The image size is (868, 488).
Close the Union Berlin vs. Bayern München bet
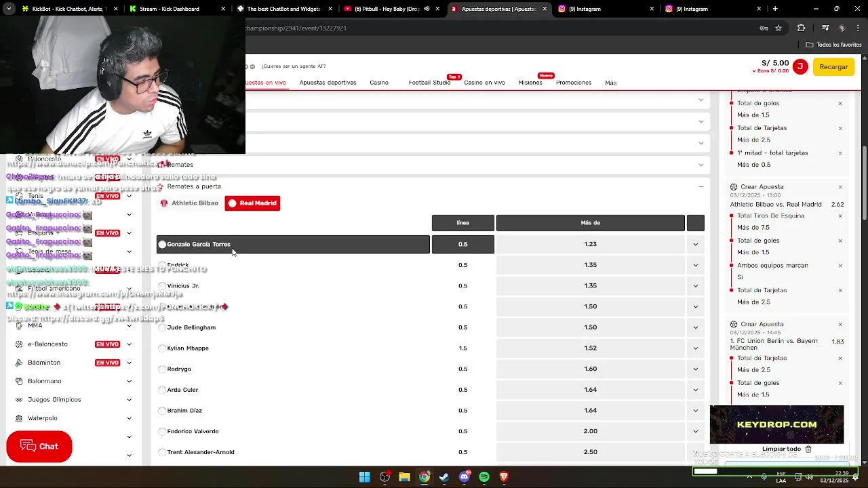(x=840, y=325)
